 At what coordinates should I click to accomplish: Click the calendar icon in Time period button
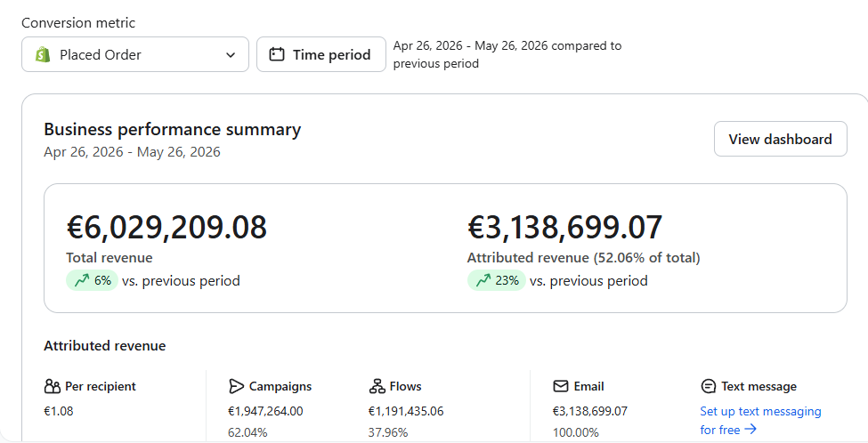276,54
